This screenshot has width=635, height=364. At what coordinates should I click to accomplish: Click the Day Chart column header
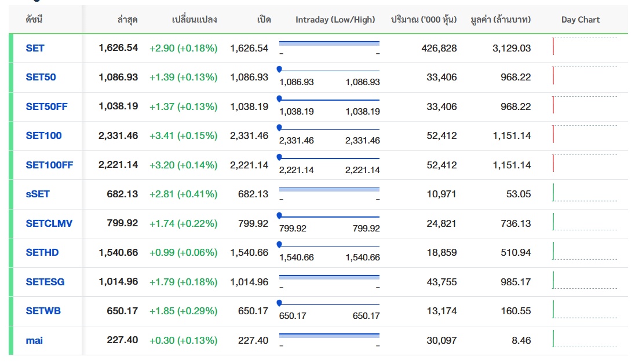coord(581,20)
